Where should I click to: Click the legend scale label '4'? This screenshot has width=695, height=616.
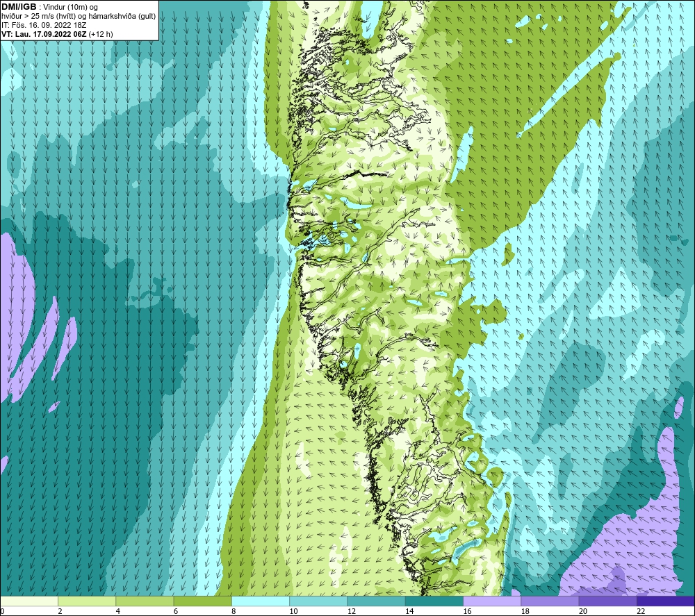(118, 612)
